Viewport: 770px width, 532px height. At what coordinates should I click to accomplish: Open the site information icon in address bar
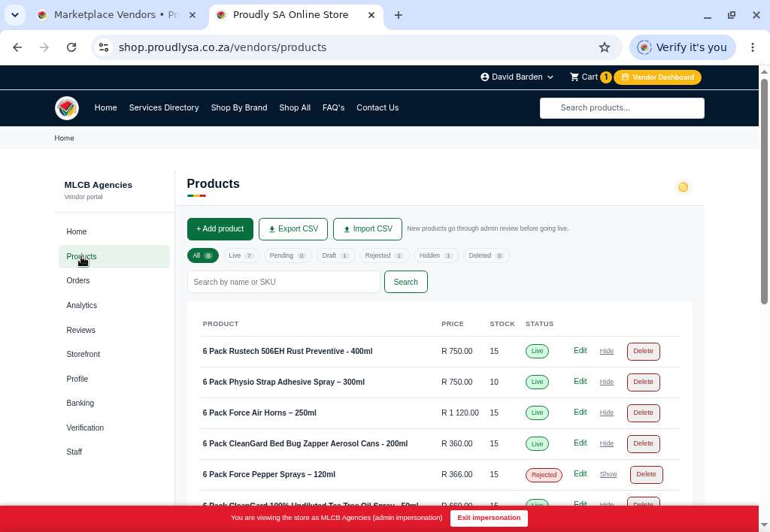pyautogui.click(x=104, y=47)
